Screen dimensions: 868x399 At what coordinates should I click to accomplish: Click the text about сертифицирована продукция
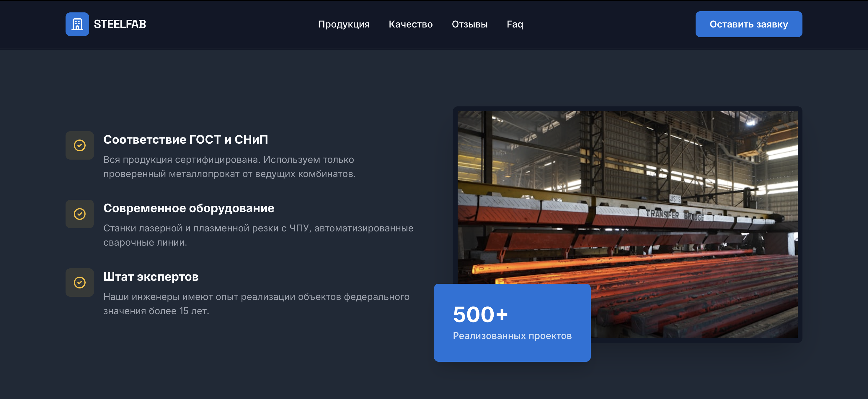tap(229, 167)
